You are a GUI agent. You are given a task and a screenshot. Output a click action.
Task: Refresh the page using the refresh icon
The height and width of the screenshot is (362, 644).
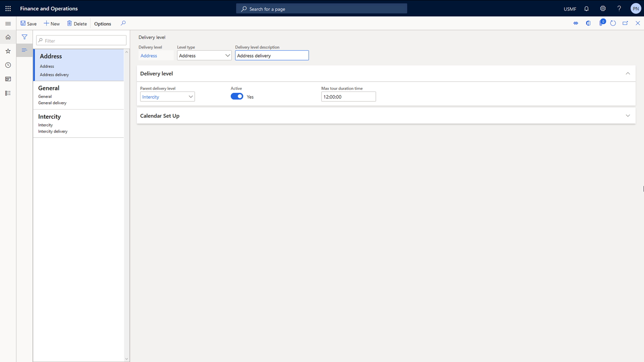pos(613,23)
